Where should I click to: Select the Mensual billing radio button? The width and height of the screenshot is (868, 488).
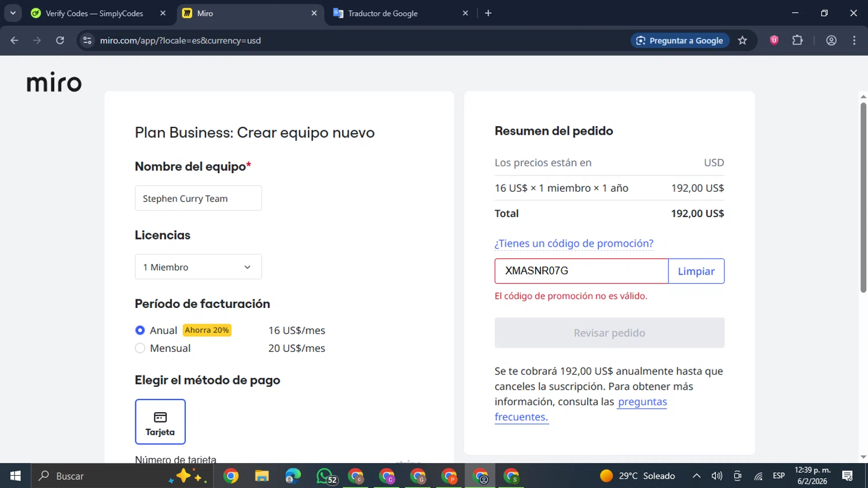140,348
